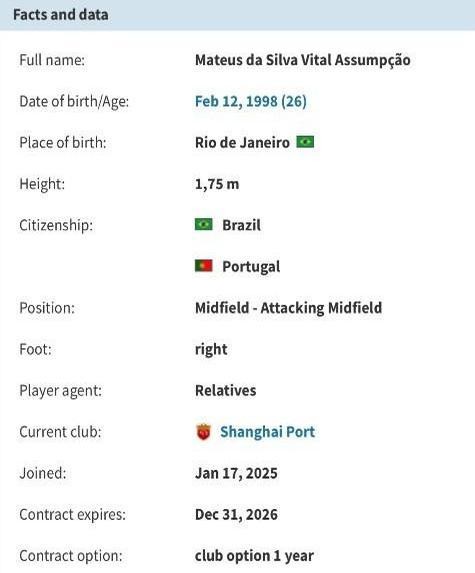
Task: Click the Contract option label
Action: coord(71,556)
